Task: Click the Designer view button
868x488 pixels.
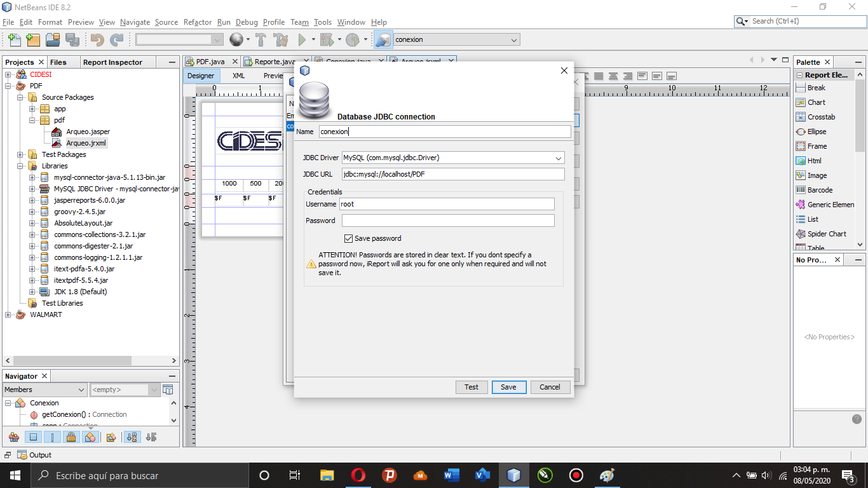Action: [201, 76]
